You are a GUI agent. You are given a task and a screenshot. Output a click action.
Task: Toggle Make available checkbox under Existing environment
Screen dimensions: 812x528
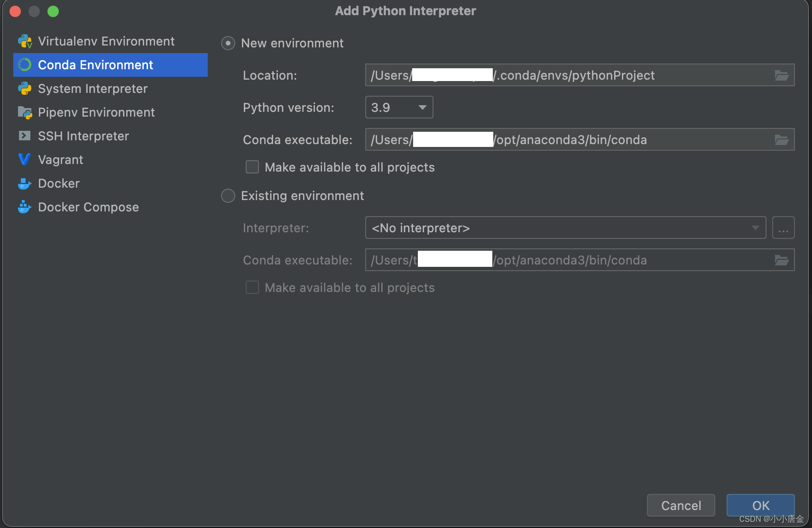tap(252, 288)
